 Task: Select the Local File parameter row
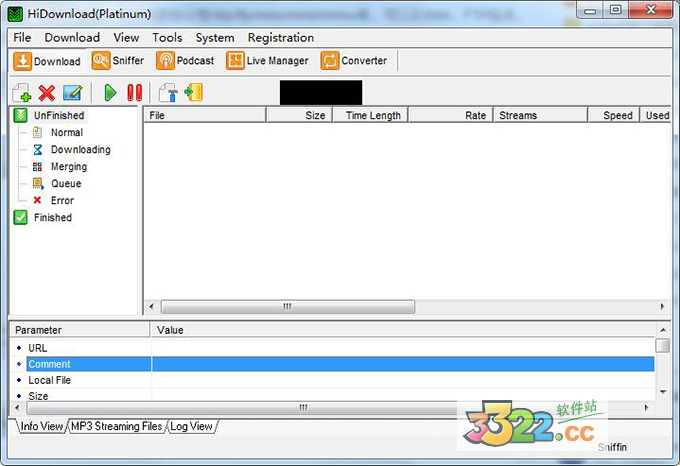pos(332,380)
